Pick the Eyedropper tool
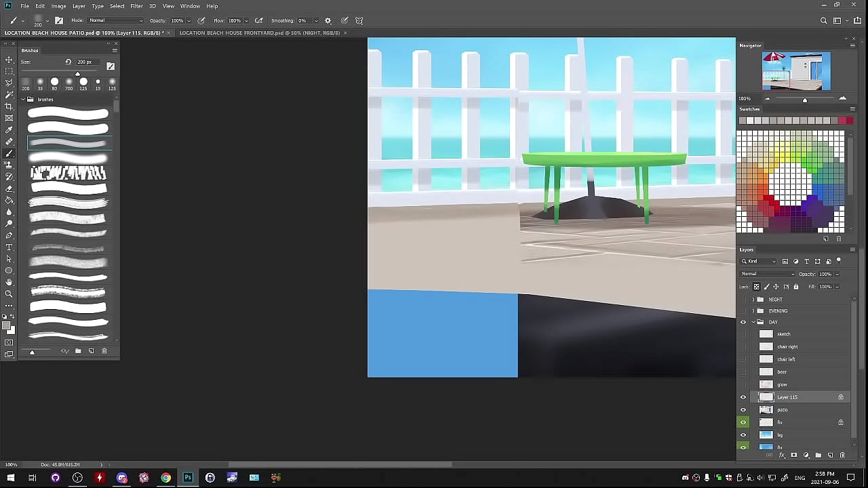This screenshot has height=488, width=868. coord(9,130)
